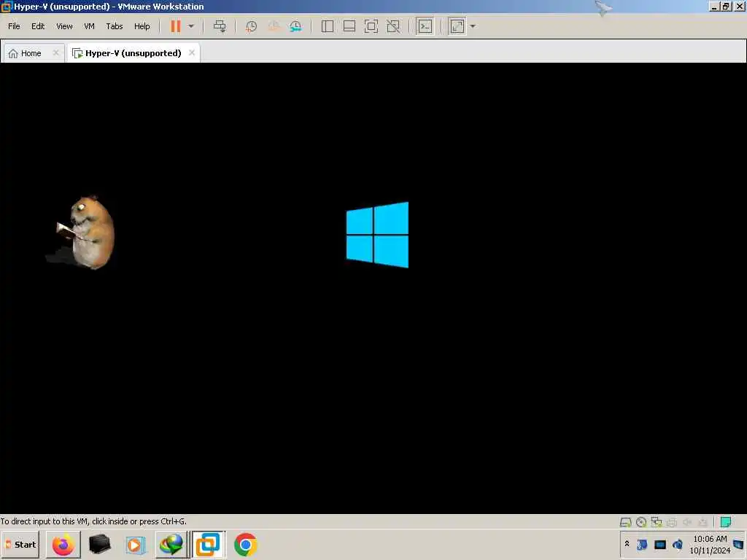Open Internet Download Manager taskbar icon
This screenshot has height=560, width=747.
point(171,545)
